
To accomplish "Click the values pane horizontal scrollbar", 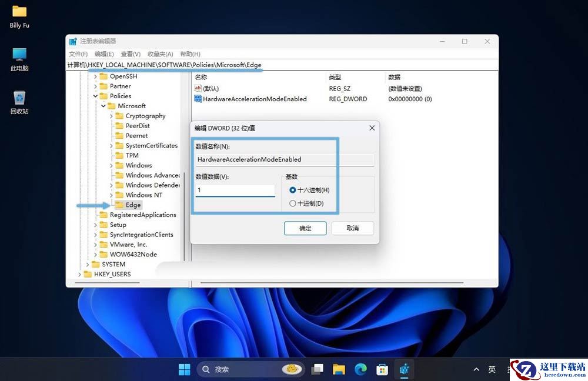I will (x=332, y=282).
